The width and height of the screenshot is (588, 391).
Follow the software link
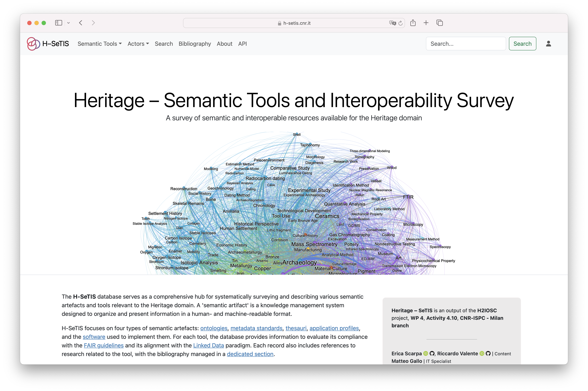click(94, 337)
